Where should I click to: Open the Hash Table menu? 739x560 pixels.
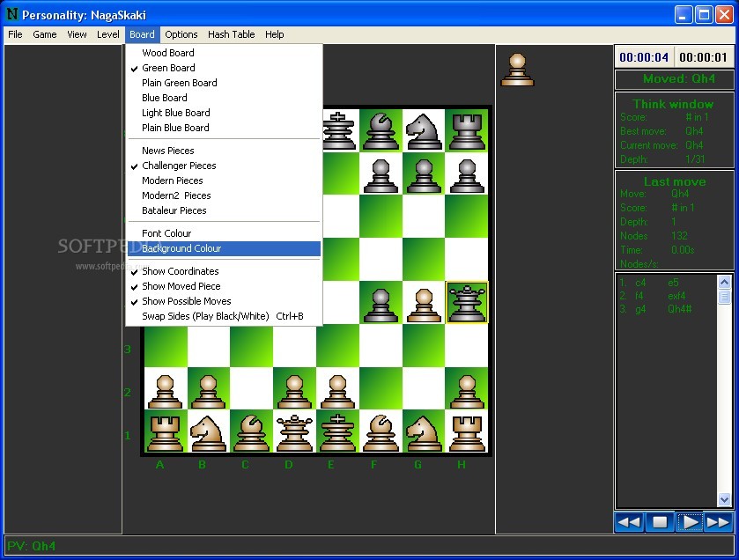231,34
